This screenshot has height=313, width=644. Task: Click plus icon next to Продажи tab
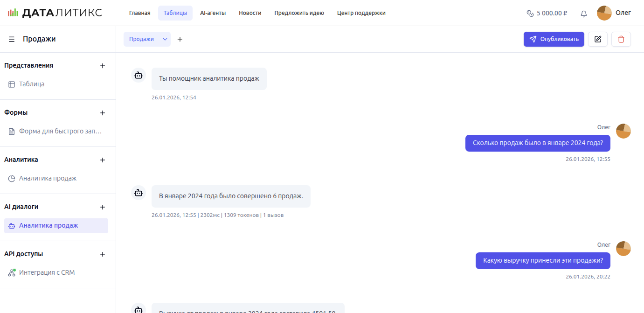click(180, 39)
